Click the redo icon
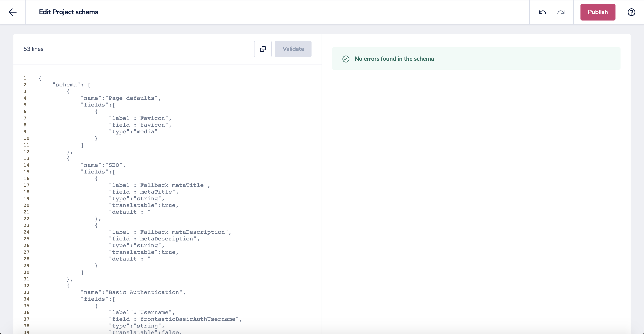Viewport: 644px width, 334px height. 561,12
